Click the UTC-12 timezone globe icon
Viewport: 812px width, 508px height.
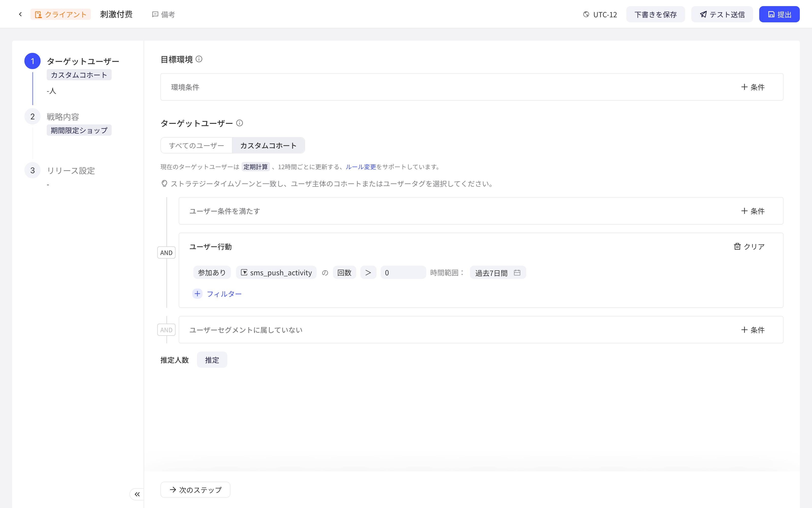point(586,14)
